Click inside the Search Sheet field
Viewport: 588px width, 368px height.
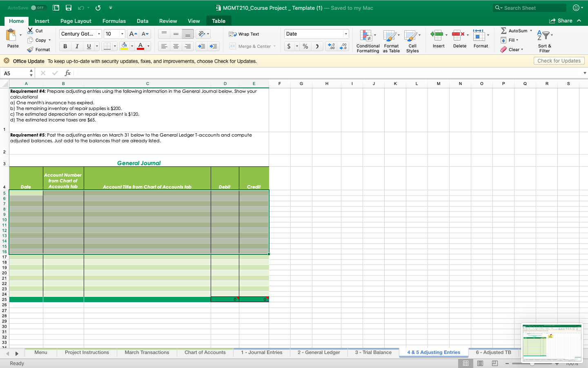coord(529,7)
